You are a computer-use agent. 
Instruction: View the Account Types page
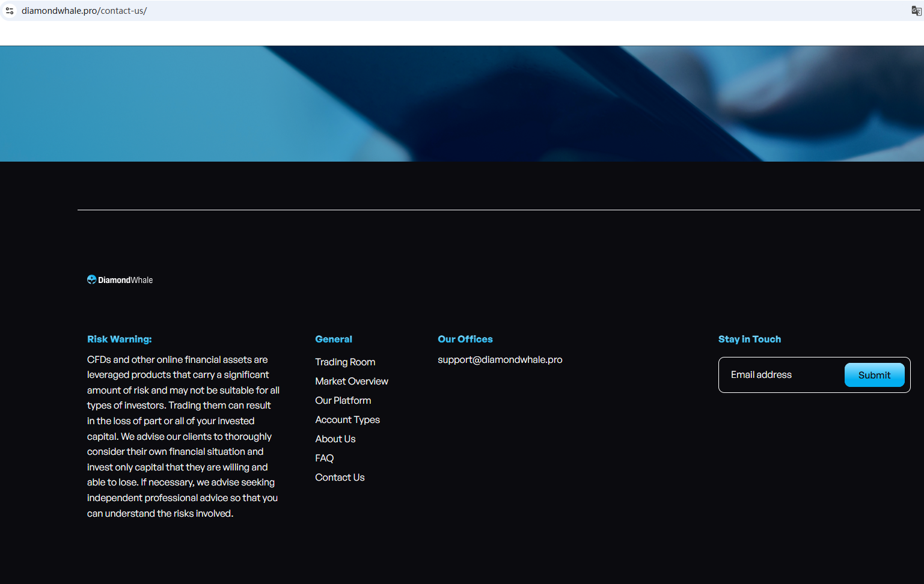pos(347,419)
